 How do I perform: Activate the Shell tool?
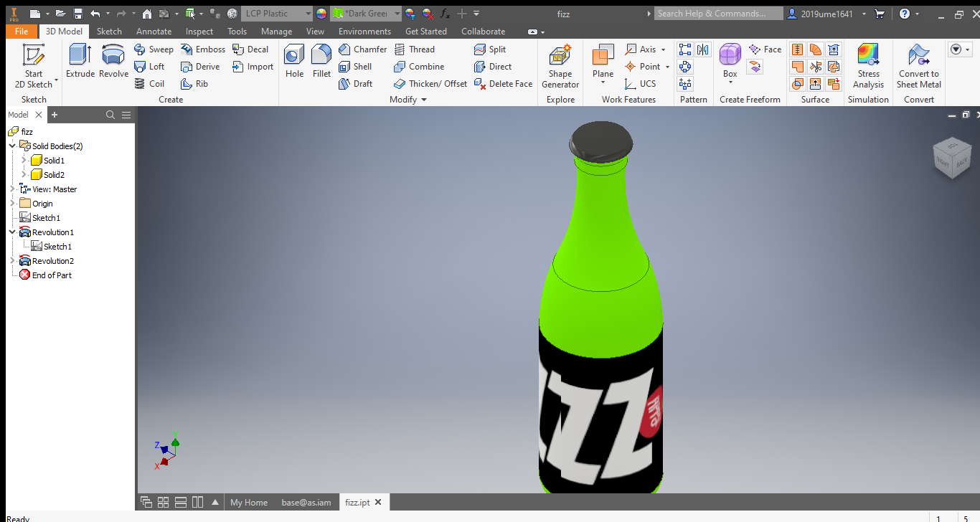(x=355, y=67)
